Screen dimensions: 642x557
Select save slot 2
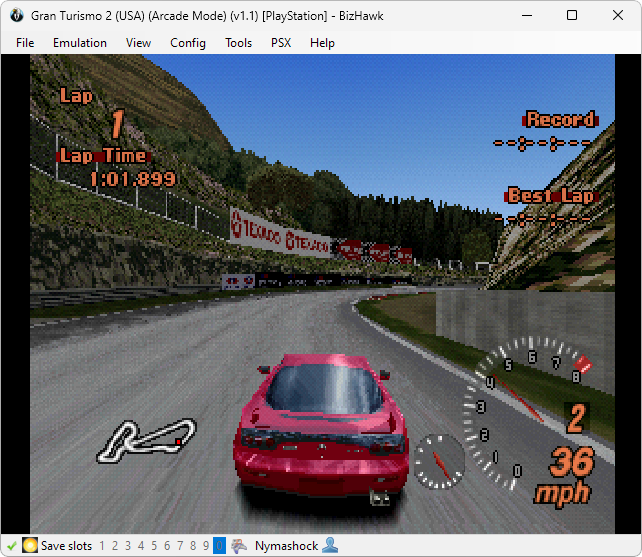click(115, 546)
